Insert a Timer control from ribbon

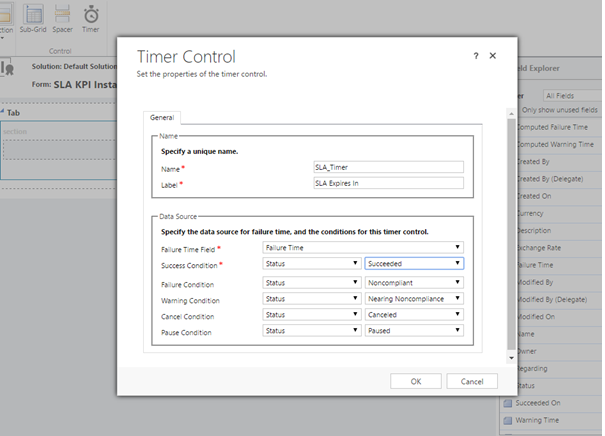pyautogui.click(x=91, y=17)
